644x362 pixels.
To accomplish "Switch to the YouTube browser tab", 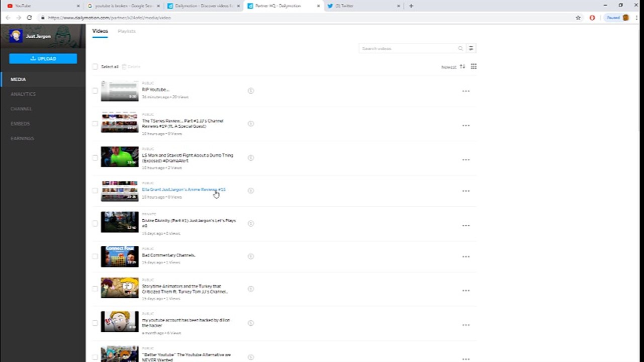I will coord(43,6).
